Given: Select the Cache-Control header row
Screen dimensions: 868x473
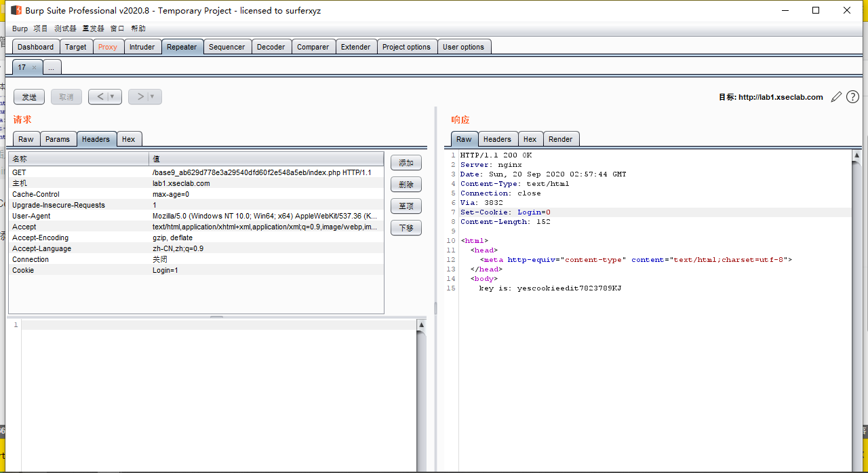Looking at the screenshot, I should point(196,194).
